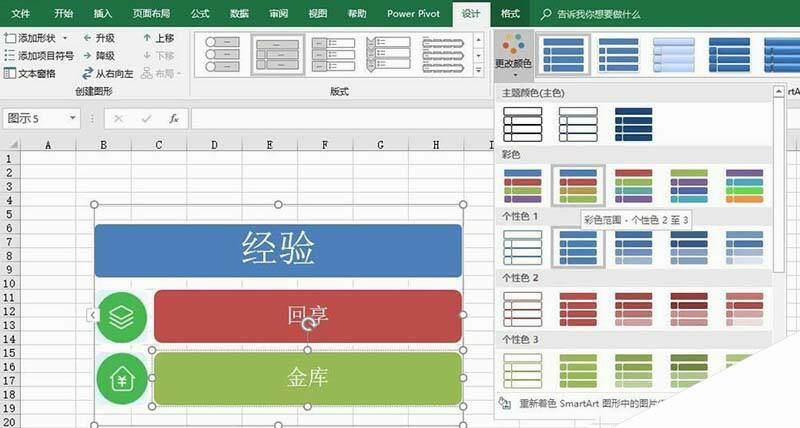The image size is (800, 428).
Task: Switch to the 数据 ribbon tab
Action: point(239,14)
